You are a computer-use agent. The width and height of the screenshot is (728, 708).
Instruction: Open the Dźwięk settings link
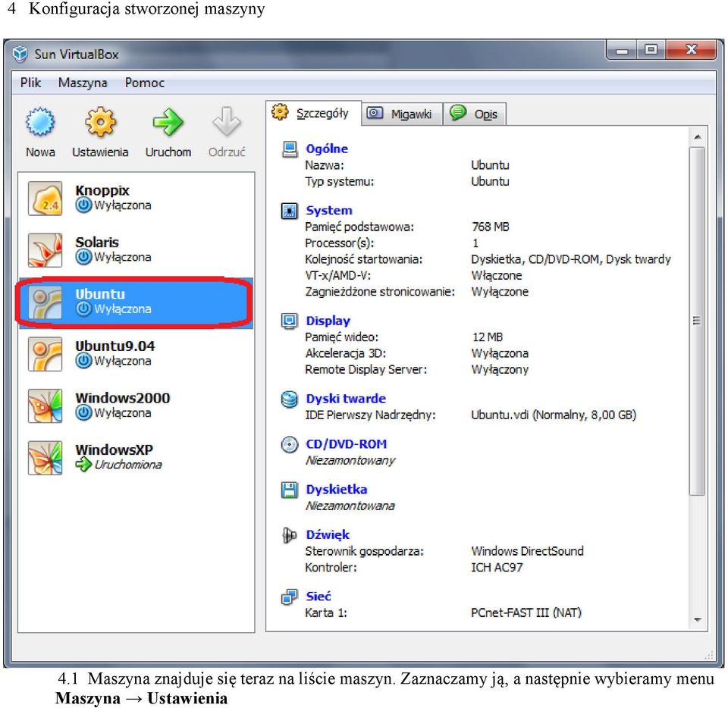328,535
